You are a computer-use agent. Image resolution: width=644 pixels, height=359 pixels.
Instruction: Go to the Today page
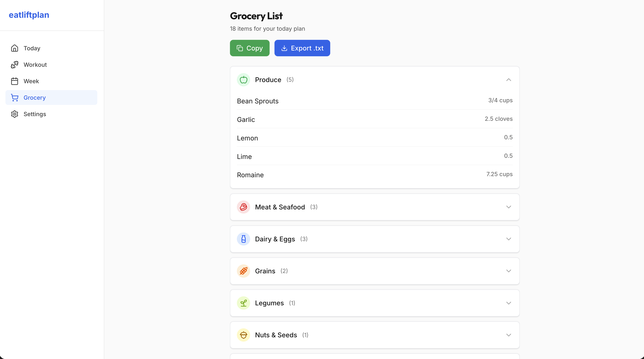click(32, 48)
